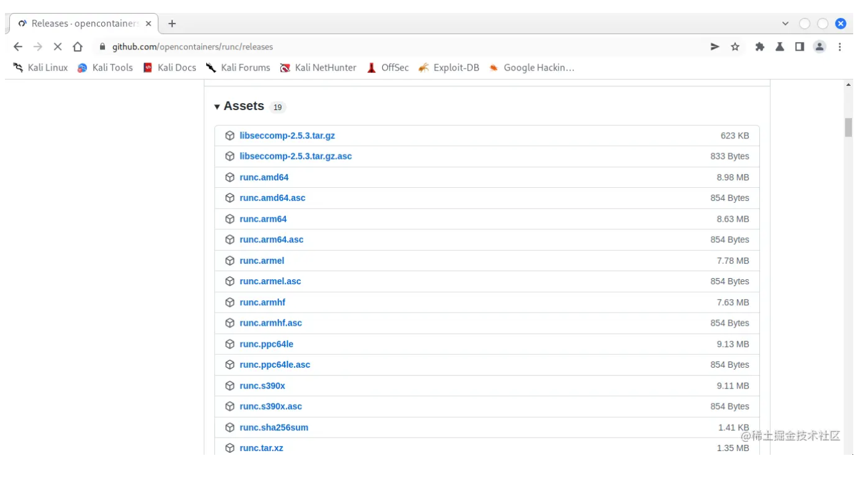The width and height of the screenshot is (868, 482).
Task: Open the browser extensions puzzle icon
Action: click(760, 47)
